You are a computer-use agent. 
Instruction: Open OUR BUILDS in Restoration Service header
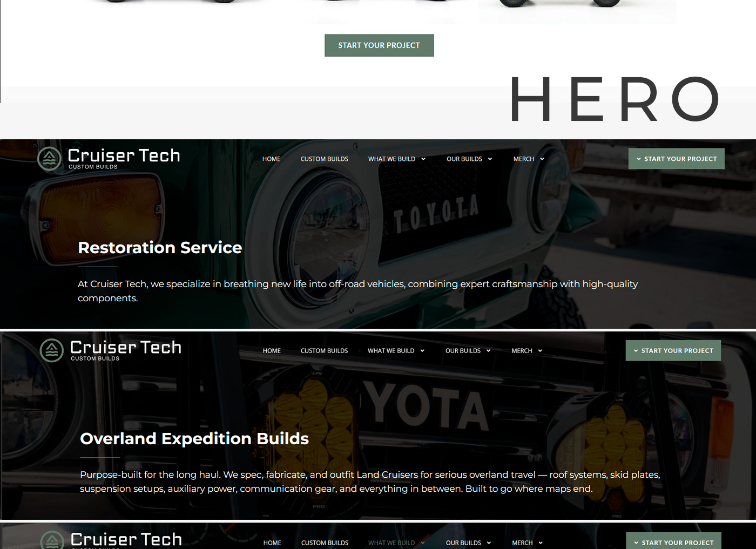[464, 159]
